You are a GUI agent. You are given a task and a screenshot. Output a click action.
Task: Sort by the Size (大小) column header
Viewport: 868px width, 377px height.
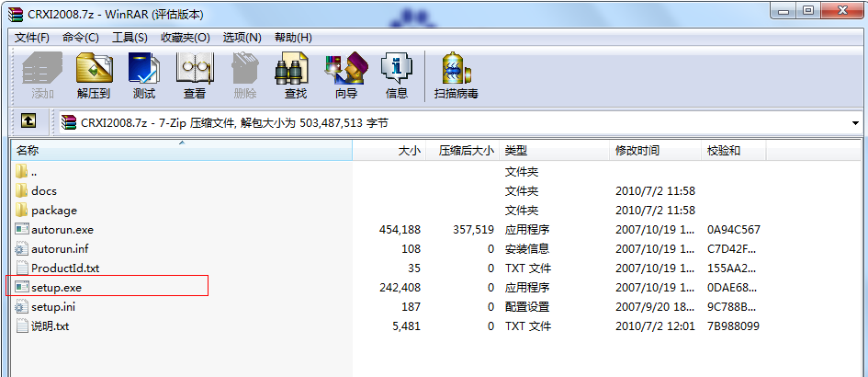(x=389, y=150)
